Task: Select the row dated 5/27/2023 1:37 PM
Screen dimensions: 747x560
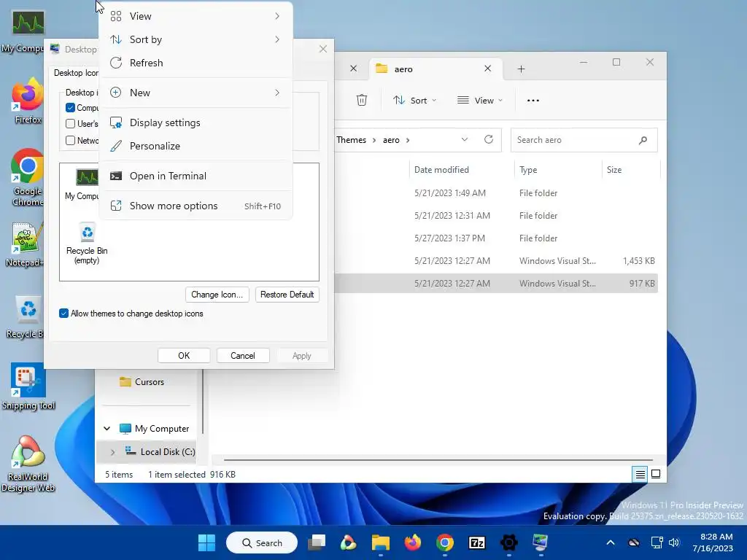Action: coord(496,238)
